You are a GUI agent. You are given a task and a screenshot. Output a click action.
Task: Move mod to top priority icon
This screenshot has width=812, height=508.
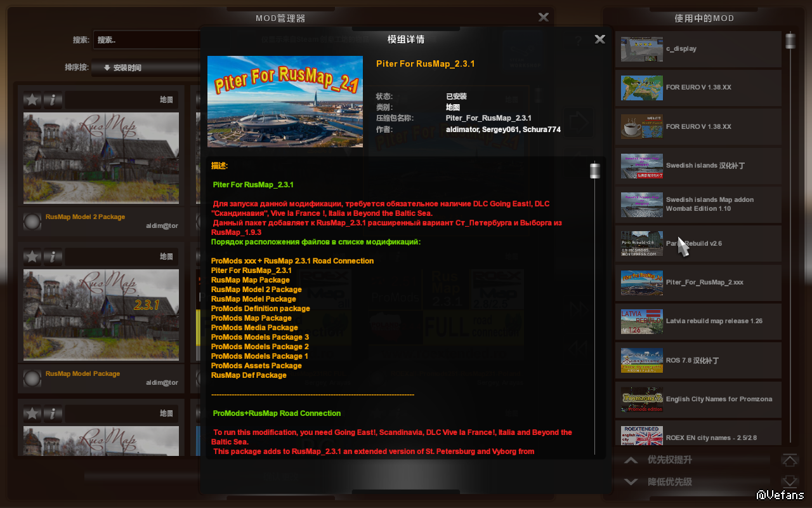(x=789, y=460)
